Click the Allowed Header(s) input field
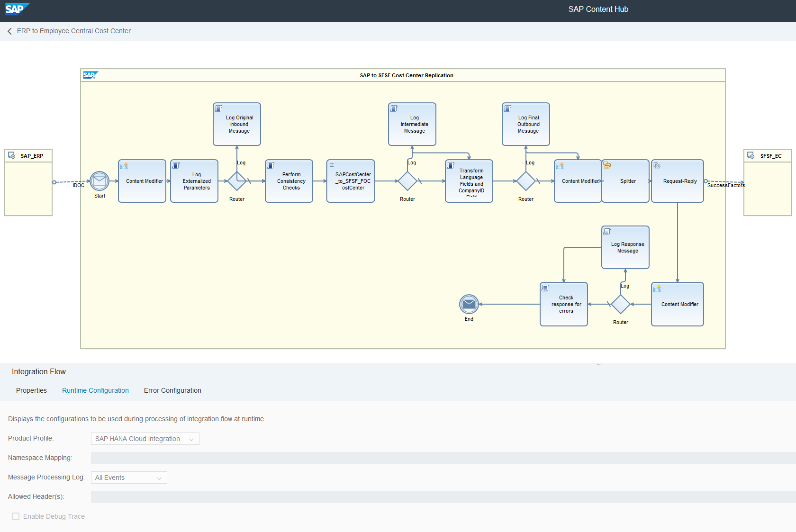796x532 pixels. click(443, 497)
